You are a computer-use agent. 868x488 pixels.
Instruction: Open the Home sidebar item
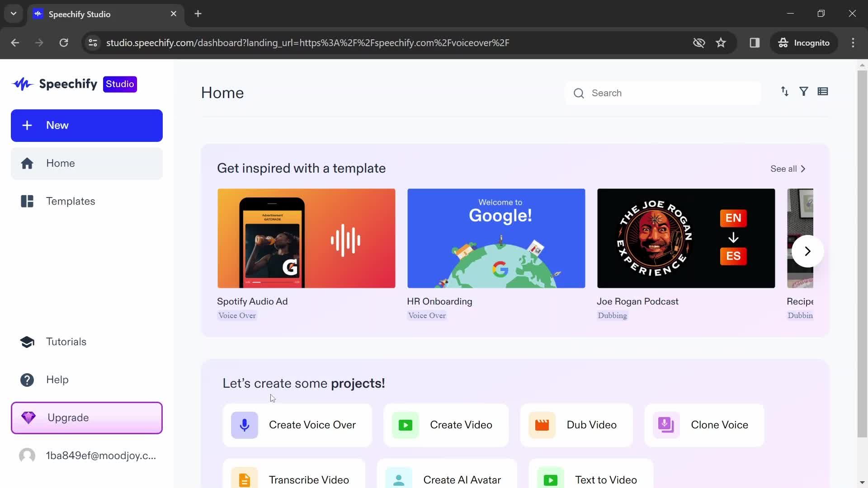(x=87, y=164)
